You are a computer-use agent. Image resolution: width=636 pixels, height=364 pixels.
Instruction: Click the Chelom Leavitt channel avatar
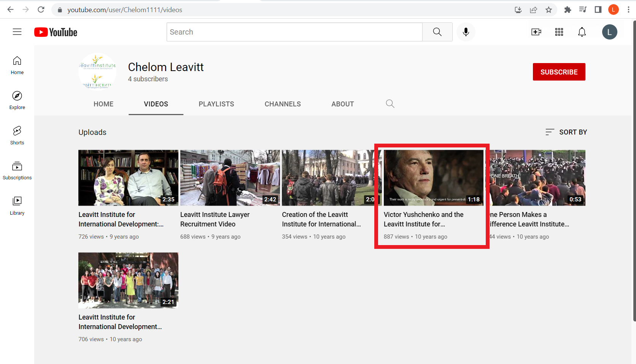coord(97,71)
